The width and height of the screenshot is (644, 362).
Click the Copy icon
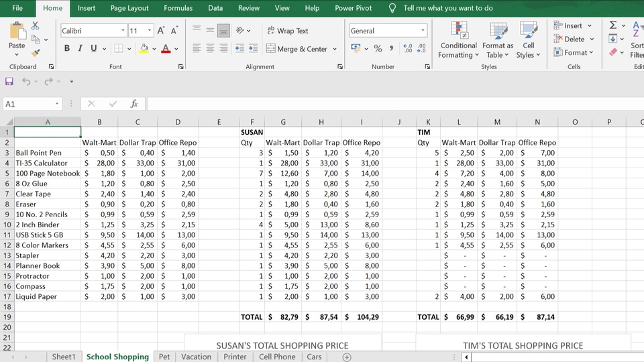click(36, 40)
